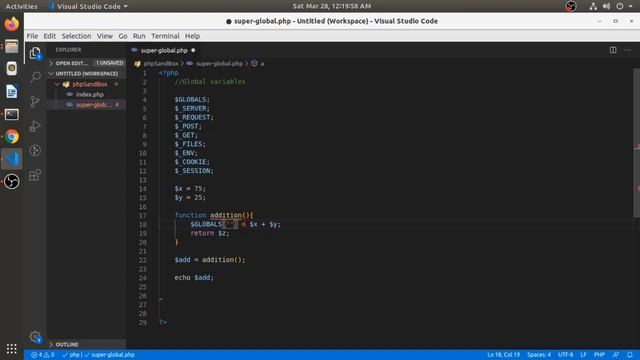The image size is (640, 360).
Task: Click the line number 22 gutter
Action: click(142, 260)
